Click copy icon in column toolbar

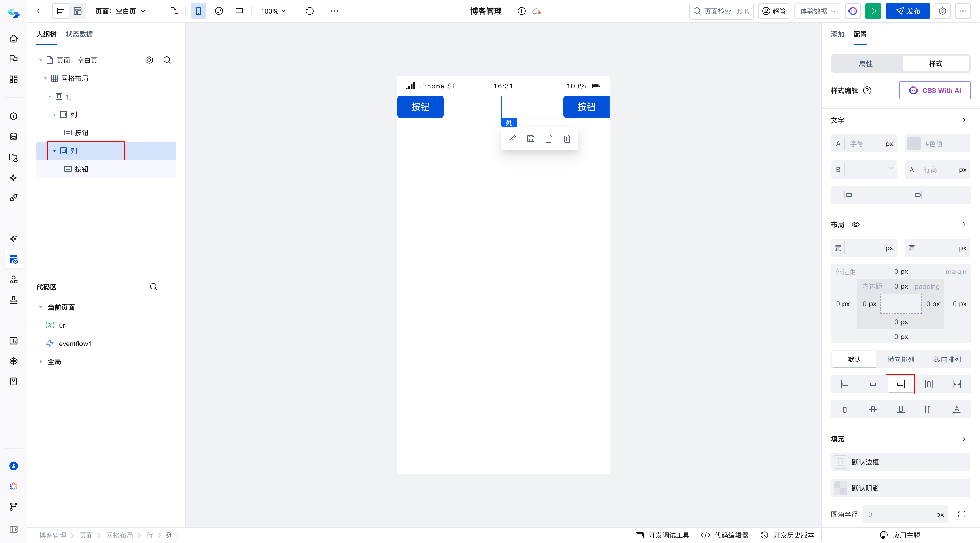(x=549, y=138)
